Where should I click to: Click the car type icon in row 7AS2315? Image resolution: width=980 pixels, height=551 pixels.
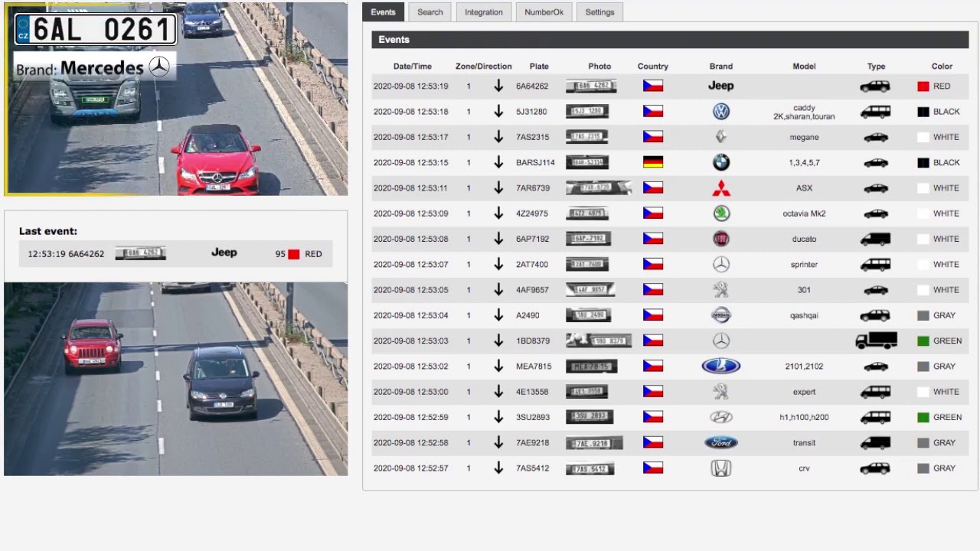click(876, 138)
